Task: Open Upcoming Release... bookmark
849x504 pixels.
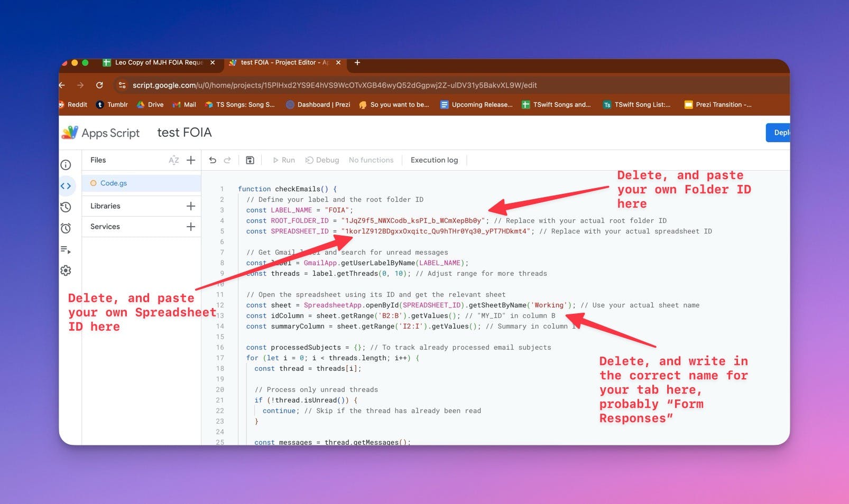Action: click(x=476, y=105)
